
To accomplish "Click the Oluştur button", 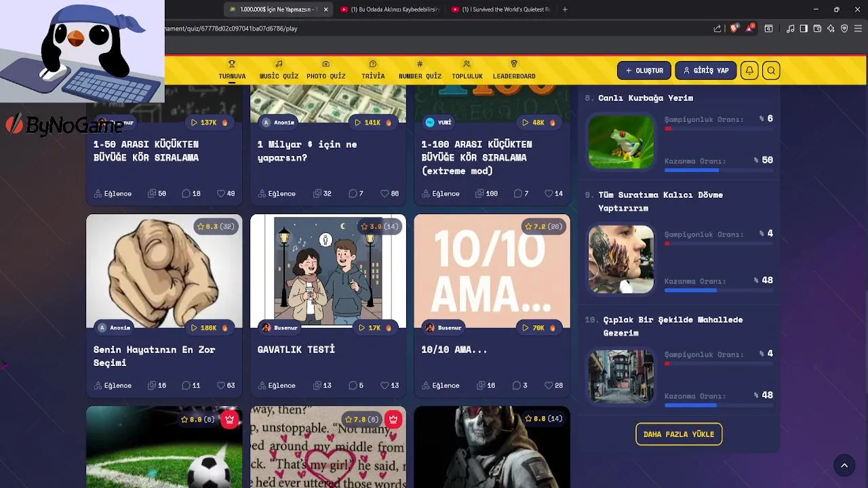I will [x=644, y=70].
